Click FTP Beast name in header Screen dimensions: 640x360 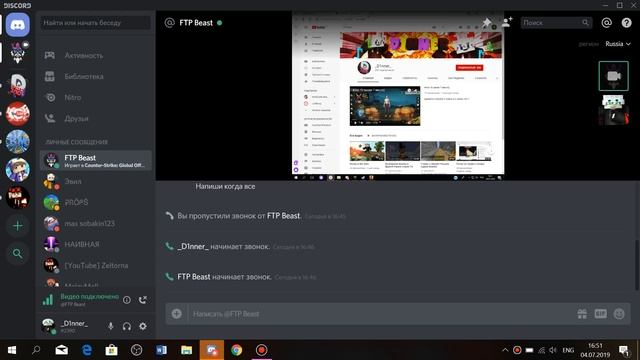[x=196, y=23]
